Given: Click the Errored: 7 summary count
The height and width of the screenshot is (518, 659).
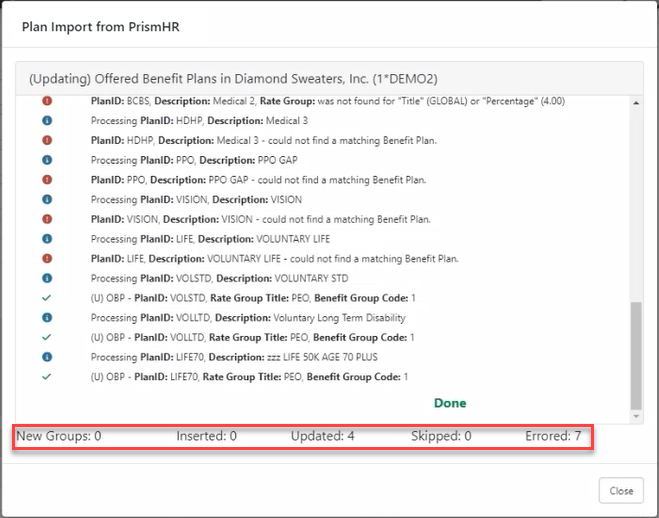Looking at the screenshot, I should point(553,436).
